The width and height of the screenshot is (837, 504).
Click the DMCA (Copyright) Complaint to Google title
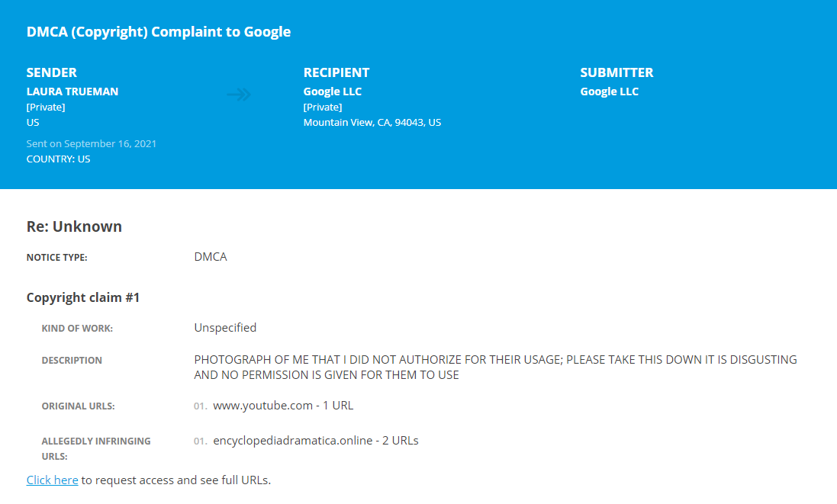coord(159,32)
